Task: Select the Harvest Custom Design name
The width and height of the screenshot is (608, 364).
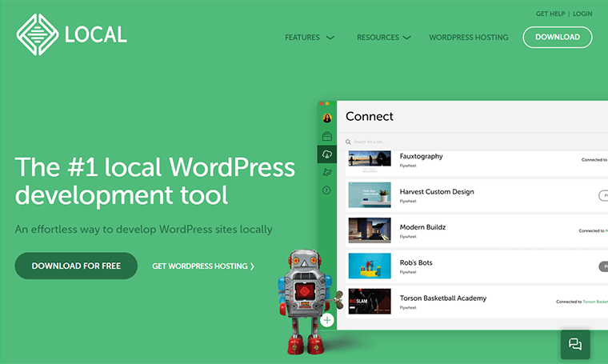Action: coord(437,191)
